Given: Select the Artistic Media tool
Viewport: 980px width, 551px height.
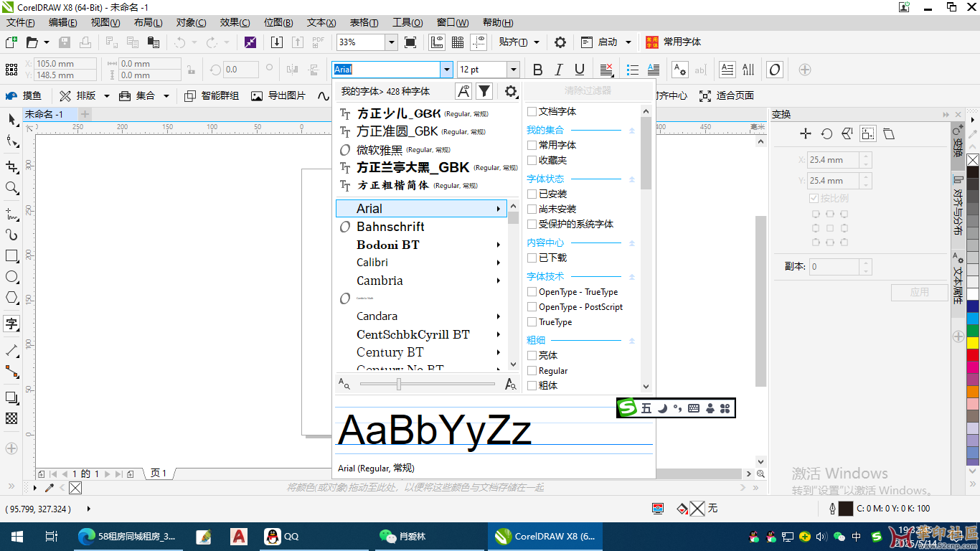Looking at the screenshot, I should pos(12,235).
